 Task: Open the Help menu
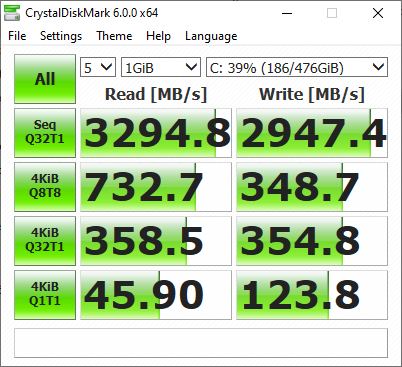(x=158, y=36)
